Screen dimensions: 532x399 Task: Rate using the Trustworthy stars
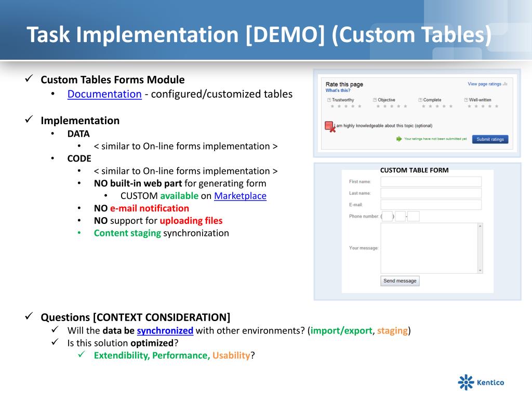[x=345, y=107]
